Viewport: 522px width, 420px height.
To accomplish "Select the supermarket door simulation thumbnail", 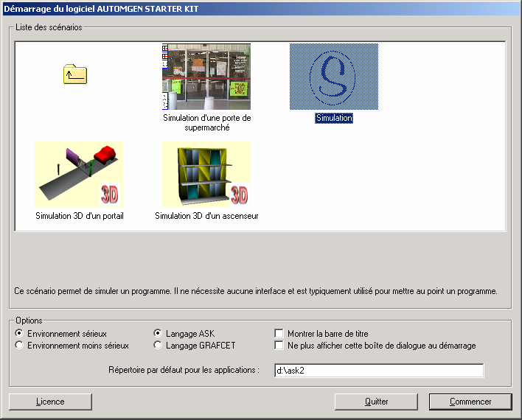I will pyautogui.click(x=206, y=77).
